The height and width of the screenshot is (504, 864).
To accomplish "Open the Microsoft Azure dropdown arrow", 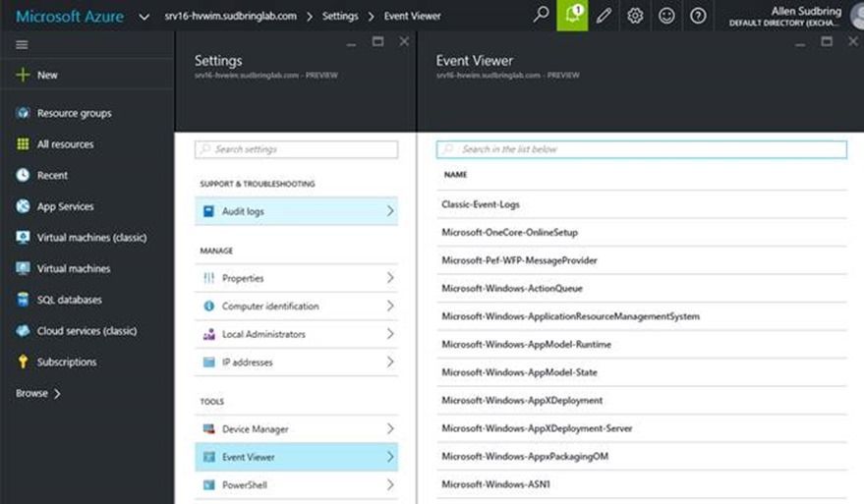I will pyautogui.click(x=144, y=17).
